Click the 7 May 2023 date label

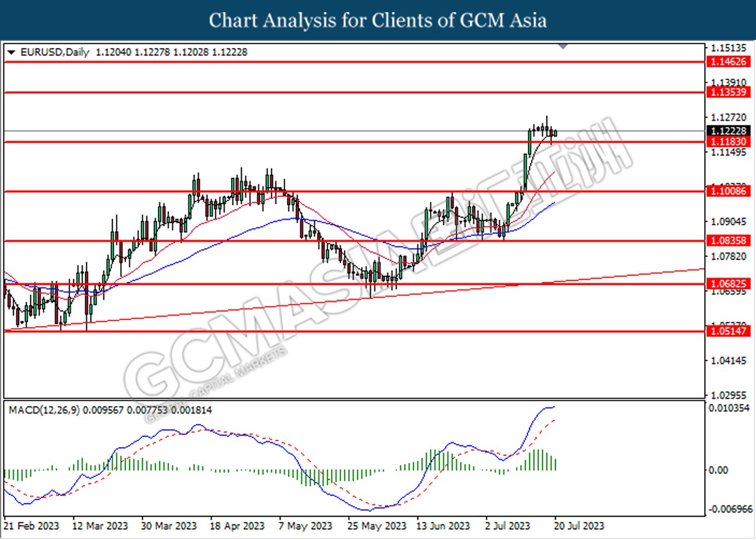[x=305, y=526]
